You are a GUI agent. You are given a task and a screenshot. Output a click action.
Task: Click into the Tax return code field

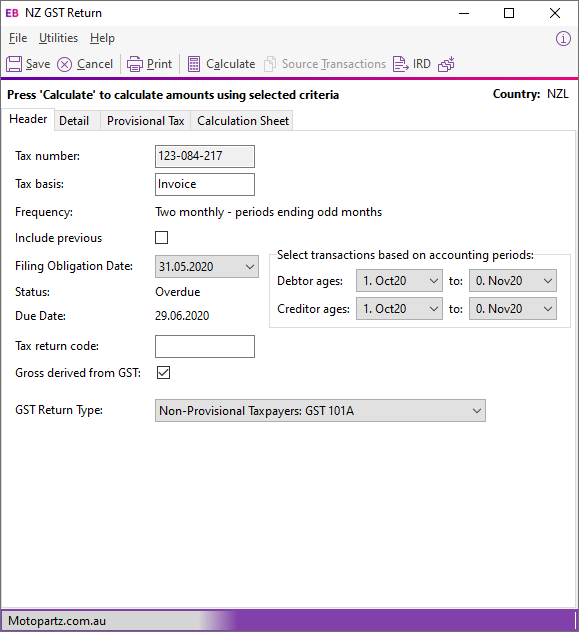point(205,346)
